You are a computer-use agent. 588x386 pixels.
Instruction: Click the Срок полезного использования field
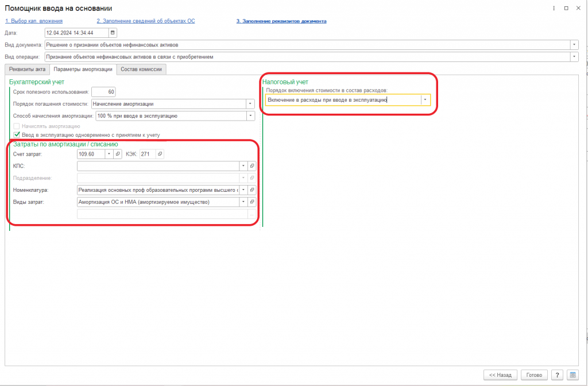(103, 92)
